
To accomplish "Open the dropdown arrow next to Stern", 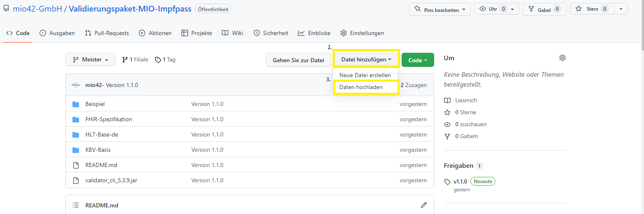I will click(621, 9).
